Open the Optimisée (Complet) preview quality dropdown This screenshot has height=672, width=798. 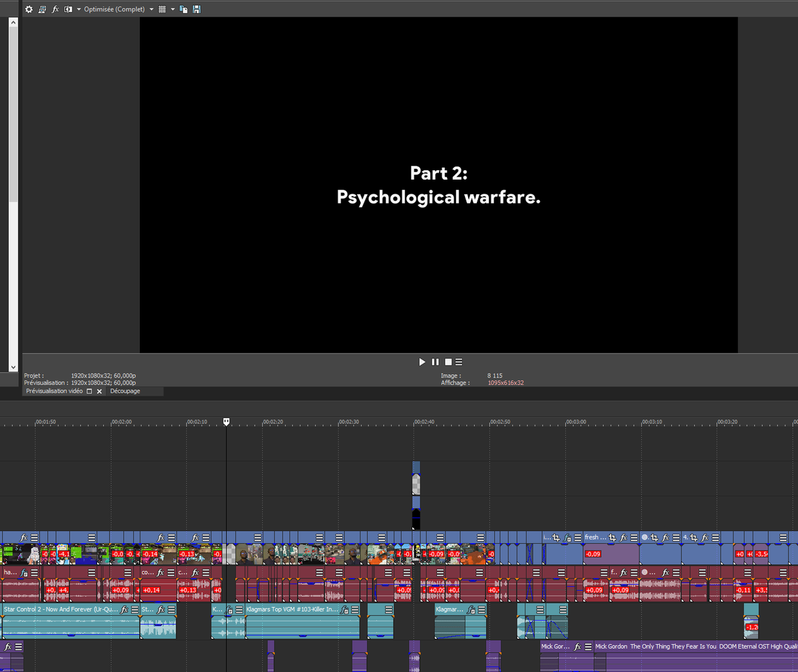click(x=118, y=9)
